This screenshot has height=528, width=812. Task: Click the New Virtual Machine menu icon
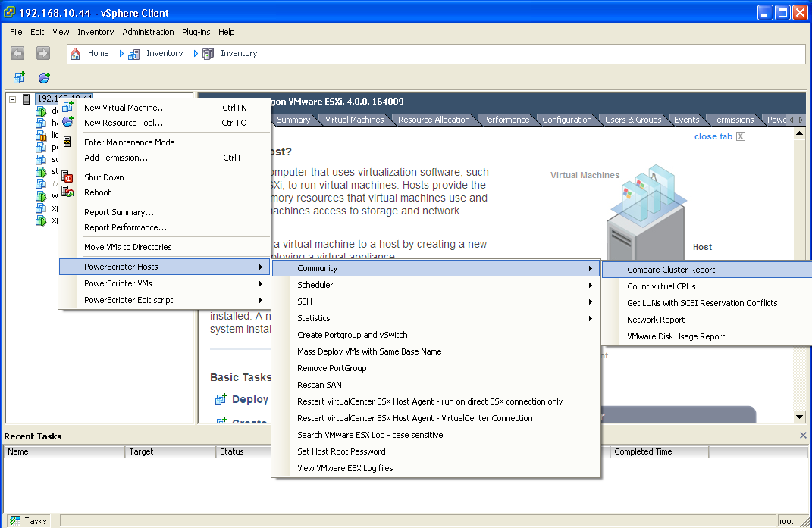pyautogui.click(x=67, y=107)
